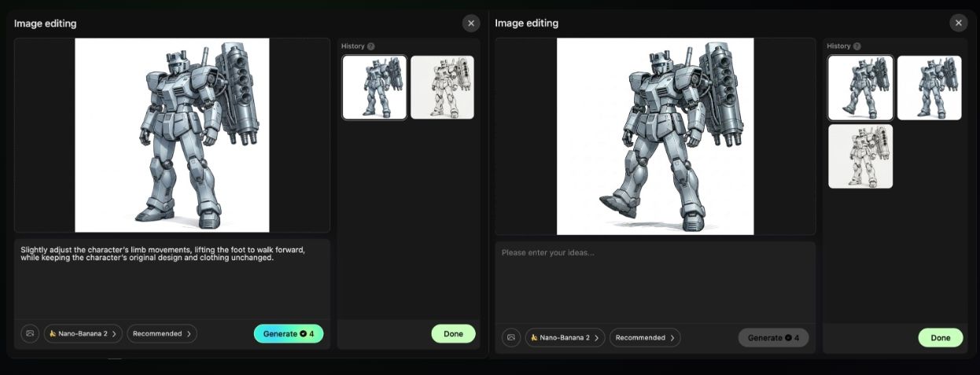Select the walking robot history thumbnail in right dialog
The image size is (980, 375).
pyautogui.click(x=860, y=87)
